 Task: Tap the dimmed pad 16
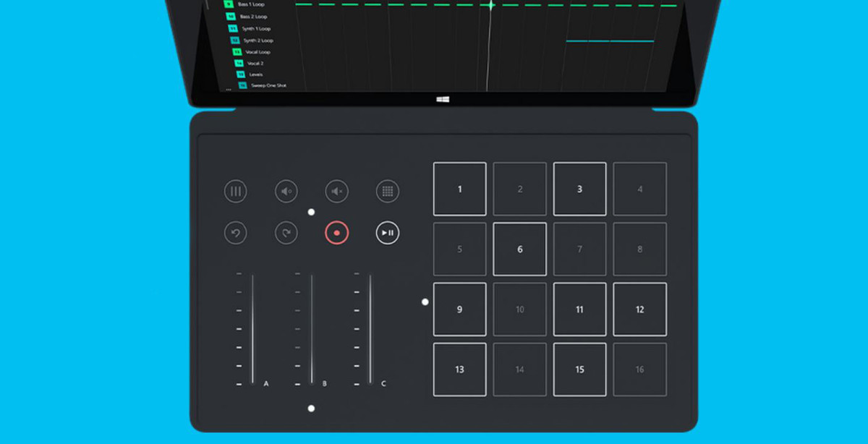(639, 370)
